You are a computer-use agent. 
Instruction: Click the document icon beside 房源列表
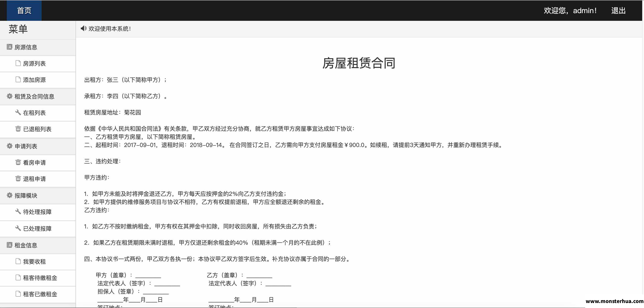(18, 63)
